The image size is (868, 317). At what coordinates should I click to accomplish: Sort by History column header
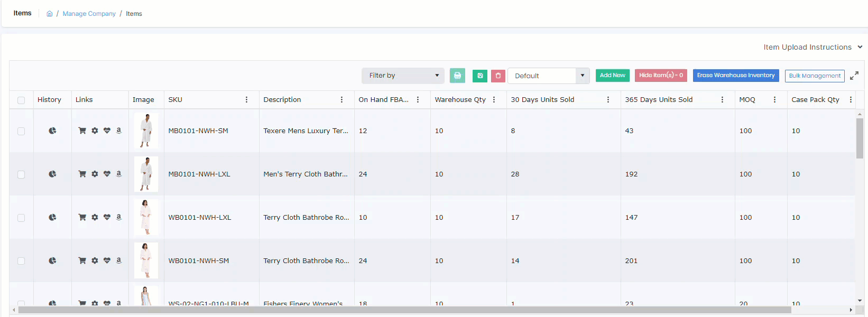tap(49, 99)
